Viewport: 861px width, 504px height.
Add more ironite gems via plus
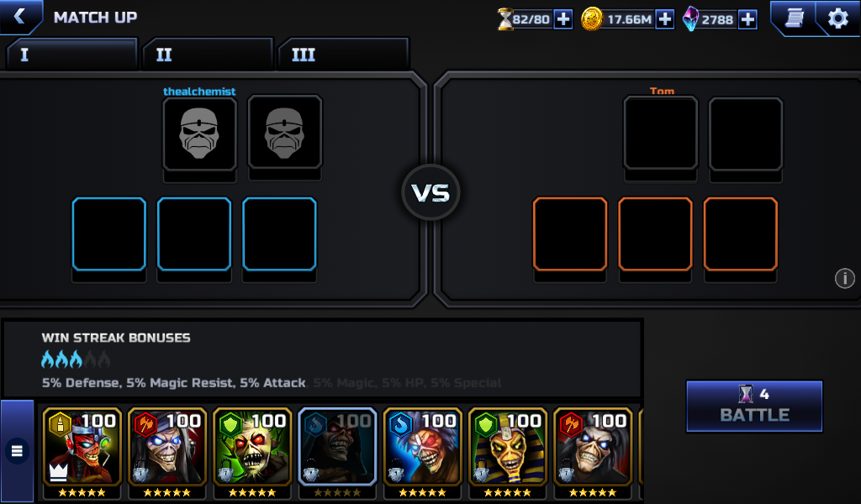coord(747,19)
